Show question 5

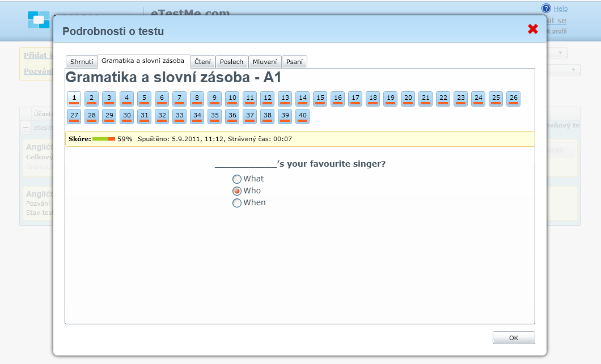tap(144, 99)
